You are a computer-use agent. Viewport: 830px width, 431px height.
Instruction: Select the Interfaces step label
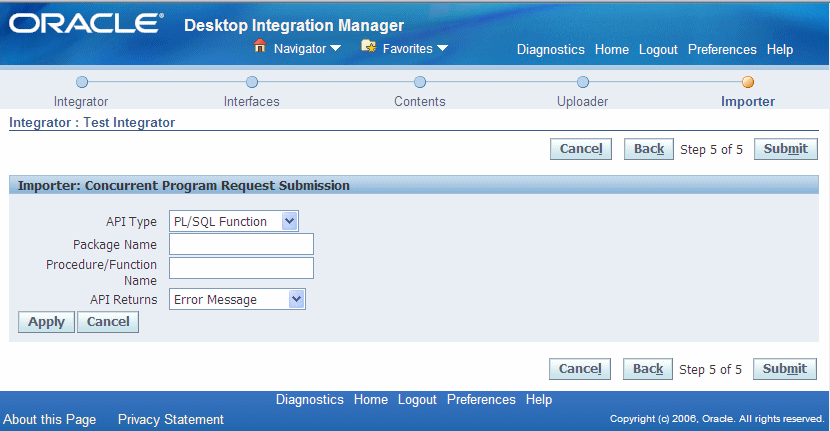(251, 101)
